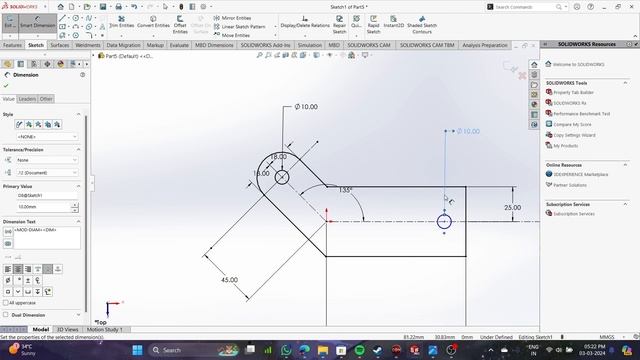
Task: Switch to Motion Study 1 tab
Action: click(104, 329)
